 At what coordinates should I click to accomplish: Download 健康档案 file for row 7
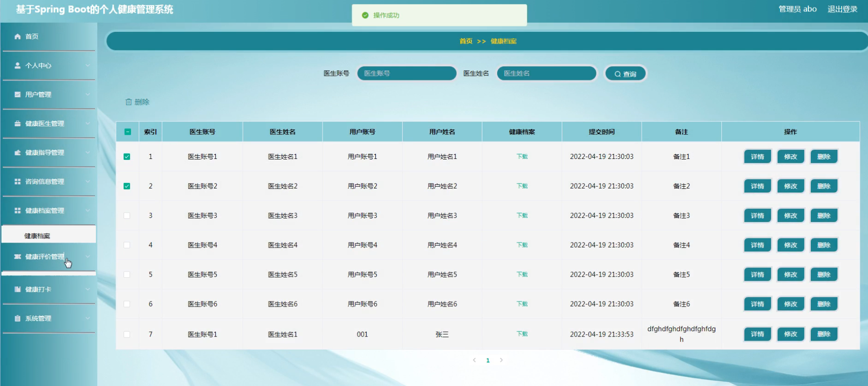[x=522, y=334]
